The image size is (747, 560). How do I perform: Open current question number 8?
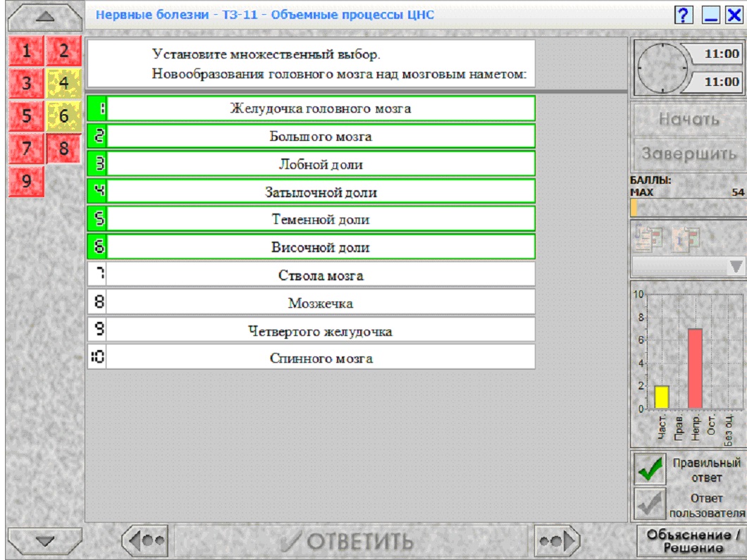tap(64, 148)
